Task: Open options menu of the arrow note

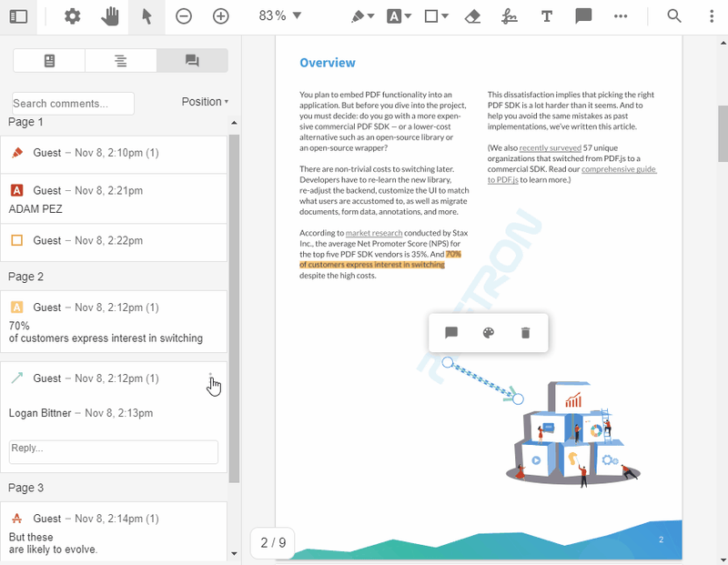Action: click(x=210, y=378)
